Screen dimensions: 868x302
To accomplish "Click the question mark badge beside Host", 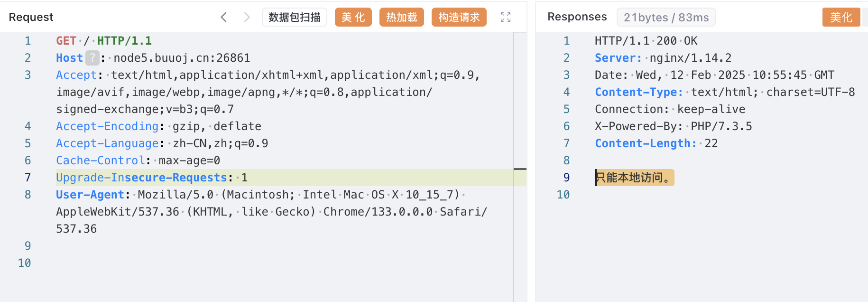I will [92, 58].
